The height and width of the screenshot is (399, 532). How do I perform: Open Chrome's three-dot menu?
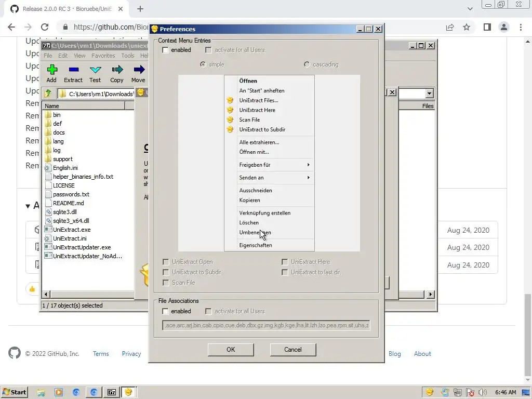[521, 27]
